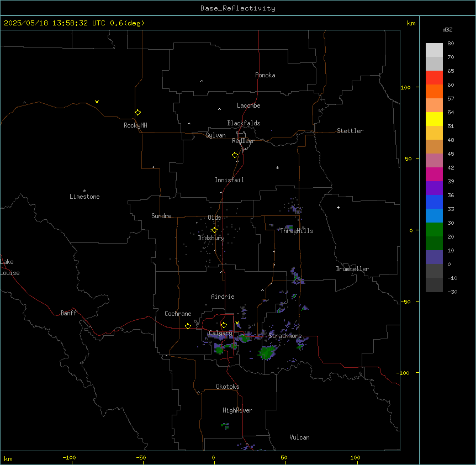Click the Base_Reflectivity title text

(238, 8)
